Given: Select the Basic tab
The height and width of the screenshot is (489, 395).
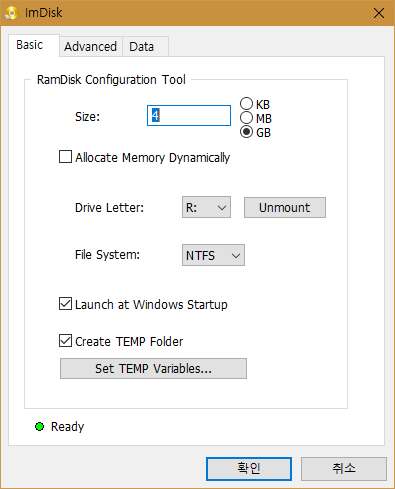Looking at the screenshot, I should point(34,45).
